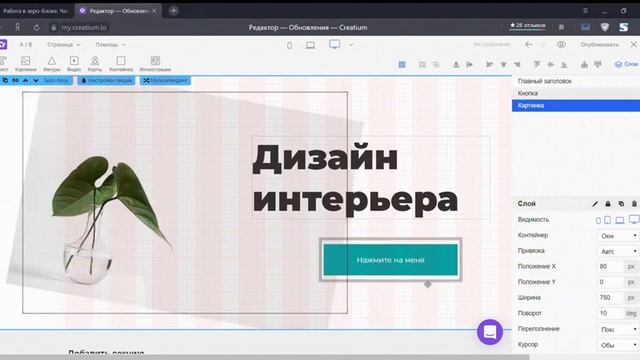Open the Иллюстрации library

pos(155,64)
